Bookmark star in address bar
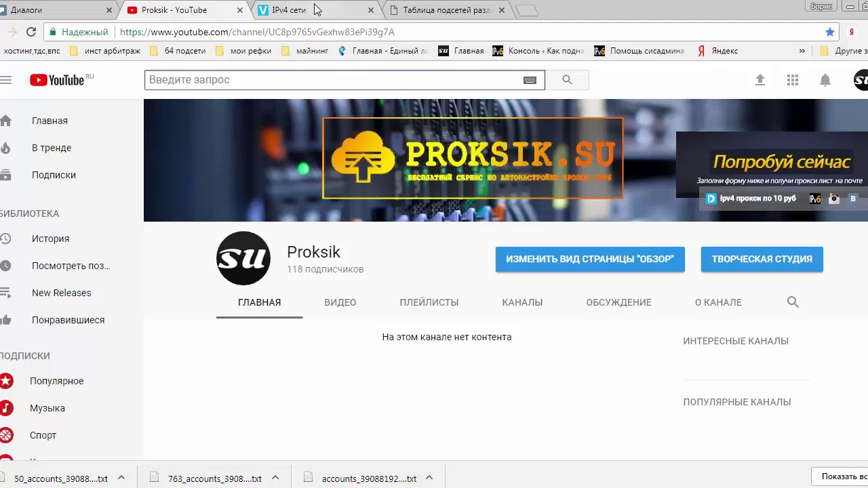 pos(830,32)
